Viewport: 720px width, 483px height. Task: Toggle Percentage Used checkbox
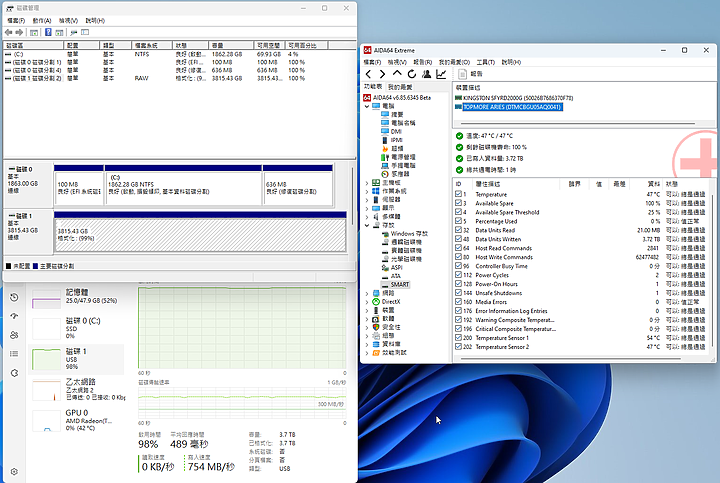tap(458, 221)
